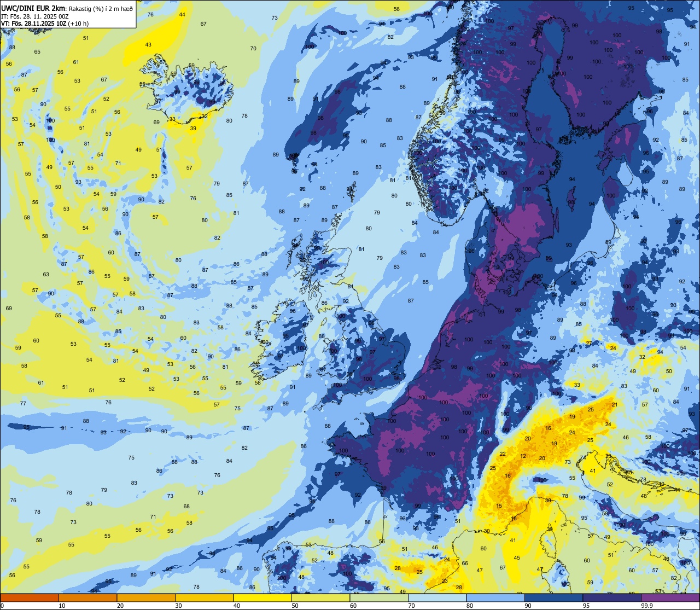
Task: Click the 60–70% pale green legend swatch
Action: click(379, 597)
